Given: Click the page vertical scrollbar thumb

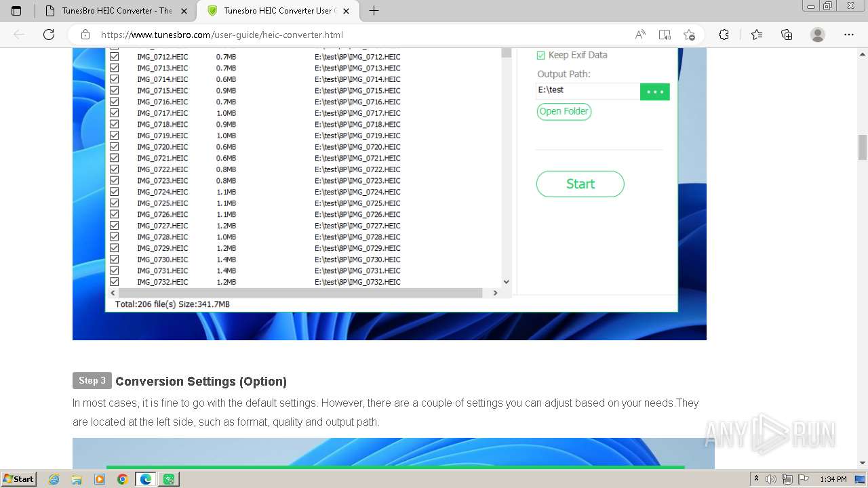Looking at the screenshot, I should (x=863, y=148).
